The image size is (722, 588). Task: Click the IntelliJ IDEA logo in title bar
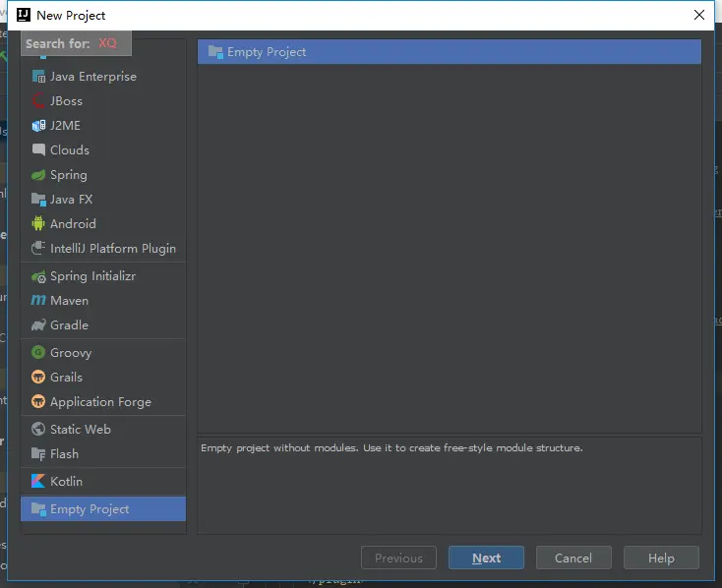(24, 15)
